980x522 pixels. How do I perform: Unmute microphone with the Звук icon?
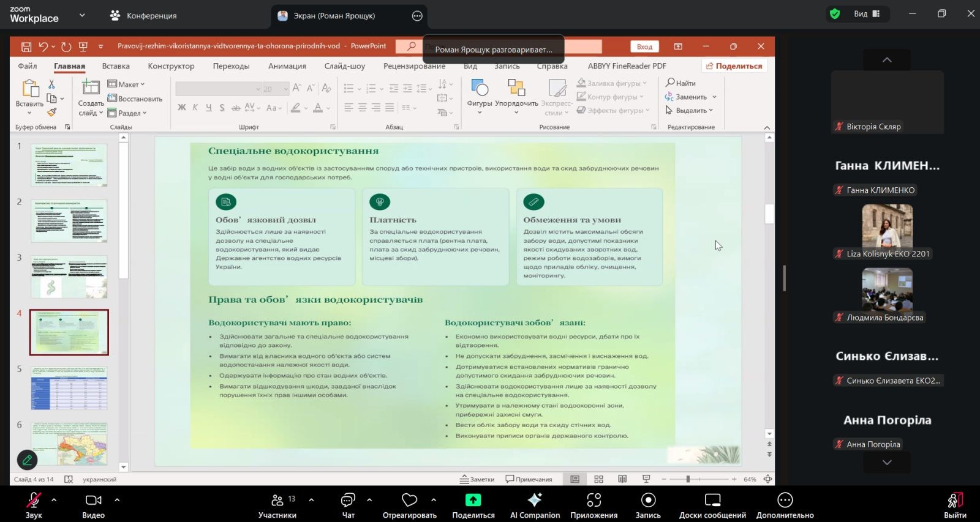click(33, 501)
